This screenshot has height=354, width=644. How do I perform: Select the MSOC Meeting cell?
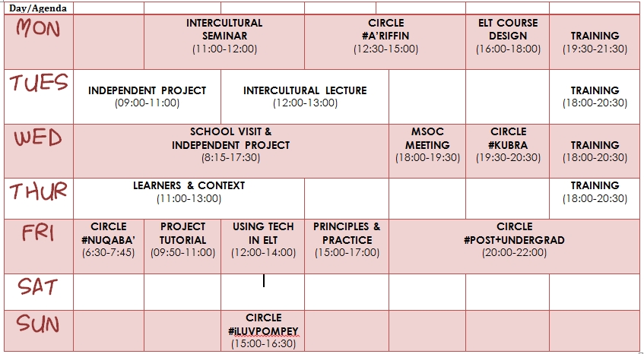(427, 151)
